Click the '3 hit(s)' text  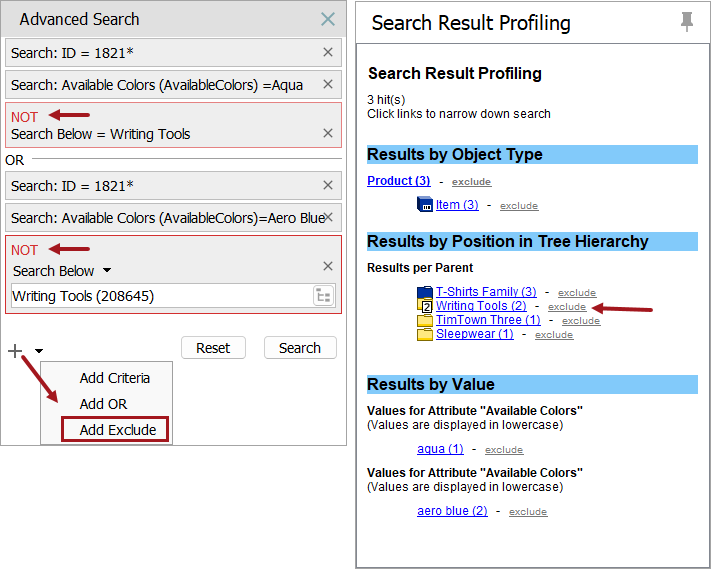click(386, 99)
